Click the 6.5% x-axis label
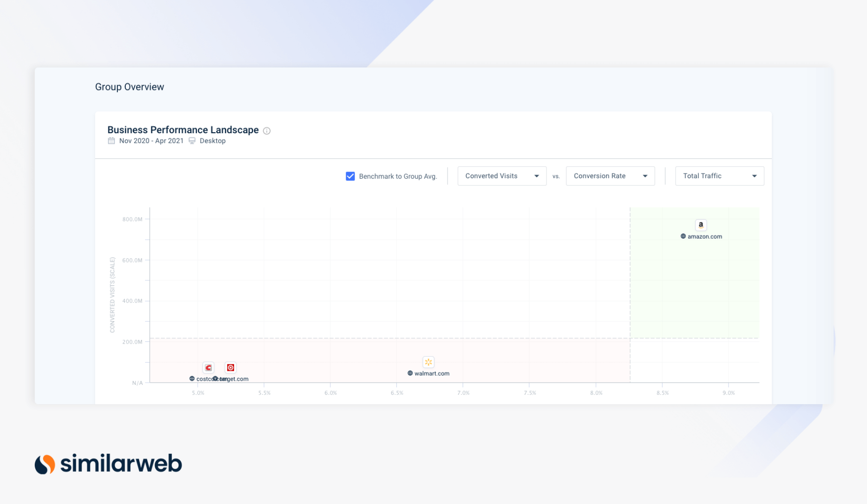The image size is (867, 504). (x=397, y=393)
